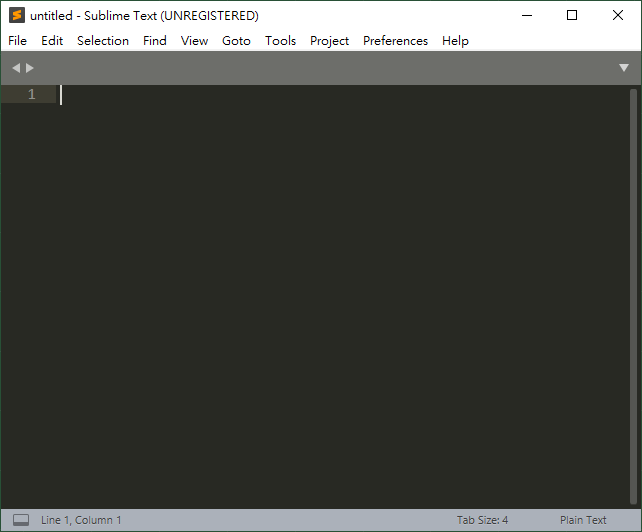Open the File menu
This screenshot has width=642, height=532.
pos(17,41)
